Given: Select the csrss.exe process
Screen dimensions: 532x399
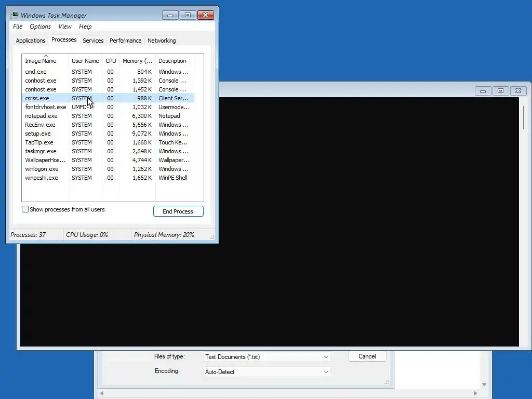Looking at the screenshot, I should 108,98.
